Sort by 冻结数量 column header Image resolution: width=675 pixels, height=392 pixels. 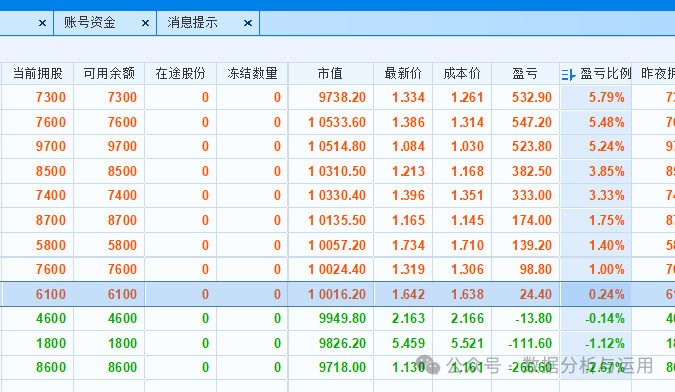coord(252,74)
